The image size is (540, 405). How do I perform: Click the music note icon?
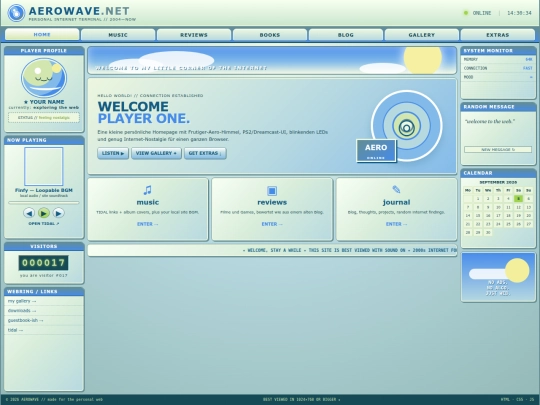[147, 190]
